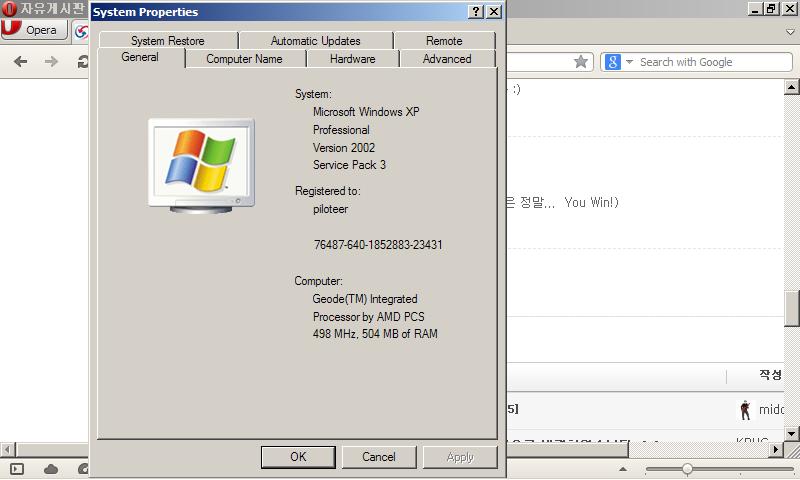Click the vertical scrollbar thumb in Opera
This screenshot has height=480, width=800.
click(792, 308)
